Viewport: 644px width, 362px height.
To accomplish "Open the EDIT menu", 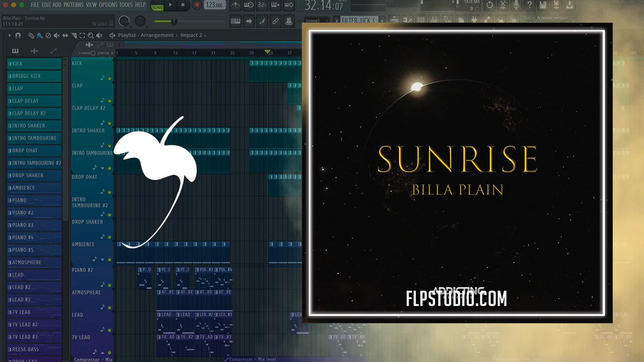I will point(46,5).
